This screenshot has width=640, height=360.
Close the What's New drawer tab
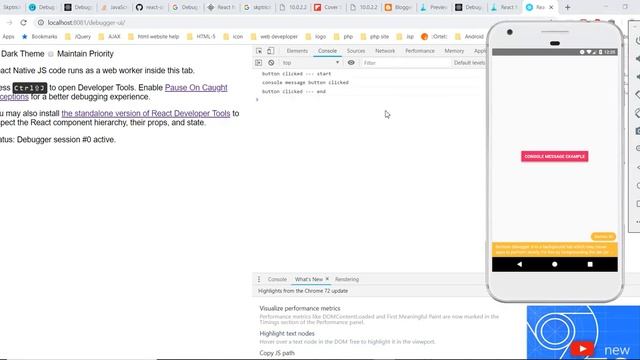tap(327, 279)
